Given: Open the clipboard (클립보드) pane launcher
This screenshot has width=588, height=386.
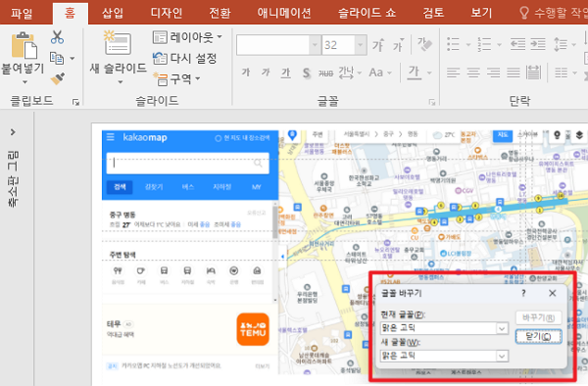Looking at the screenshot, I should pyautogui.click(x=76, y=102).
